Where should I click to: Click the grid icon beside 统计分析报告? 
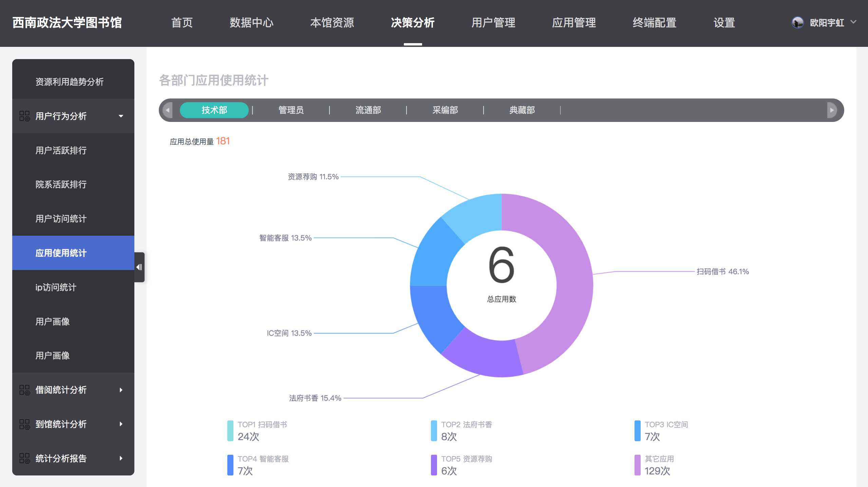pyautogui.click(x=24, y=458)
